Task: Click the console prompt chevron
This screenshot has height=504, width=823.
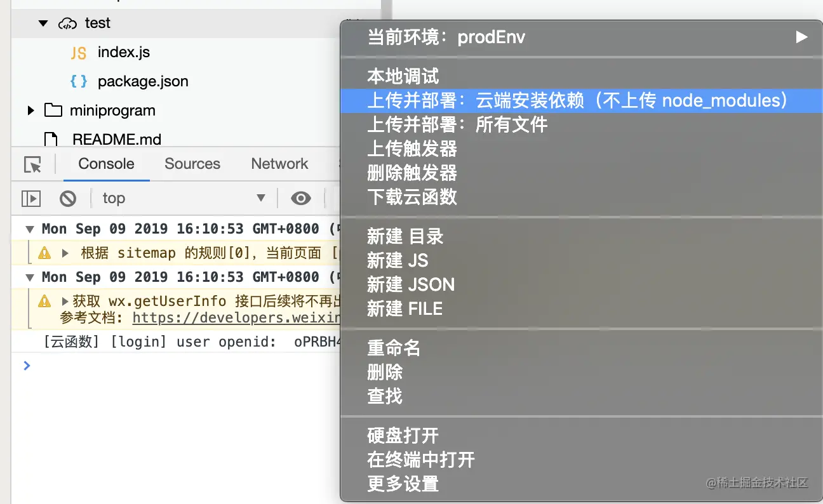Action: (27, 365)
